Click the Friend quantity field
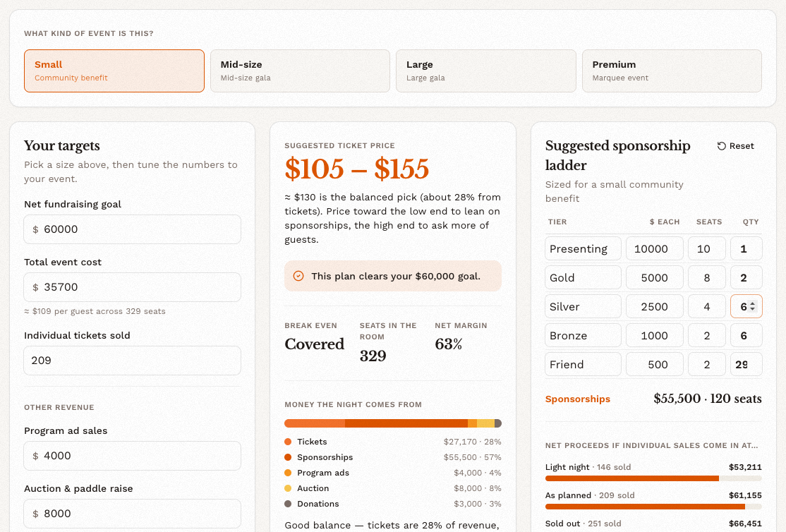The image size is (786, 532). (746, 365)
